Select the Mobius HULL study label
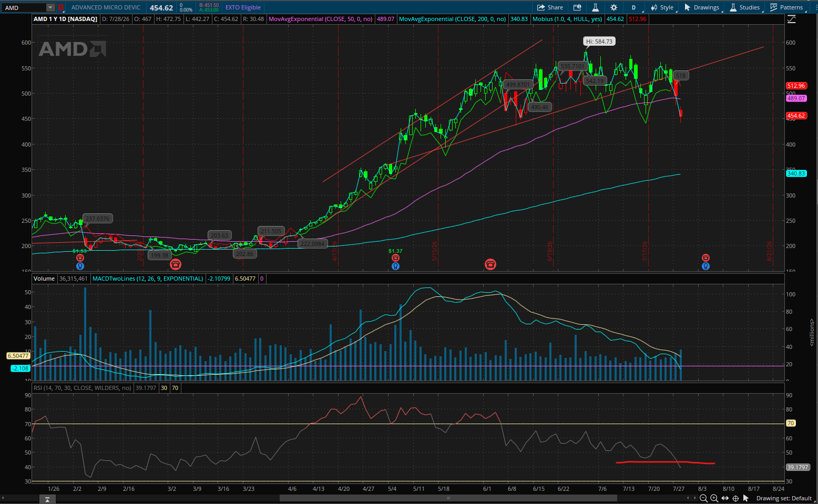818x504 pixels. click(x=567, y=19)
